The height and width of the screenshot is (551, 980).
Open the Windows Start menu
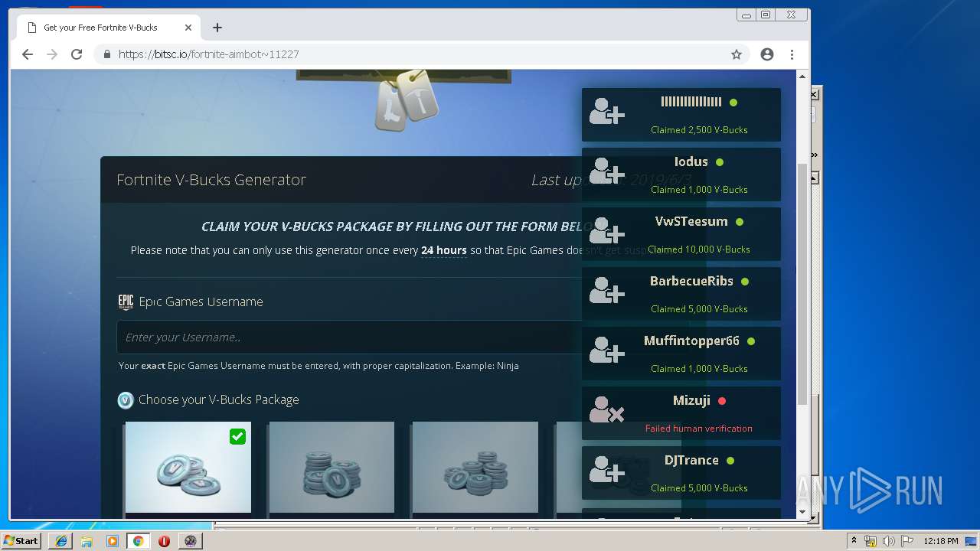click(x=21, y=540)
